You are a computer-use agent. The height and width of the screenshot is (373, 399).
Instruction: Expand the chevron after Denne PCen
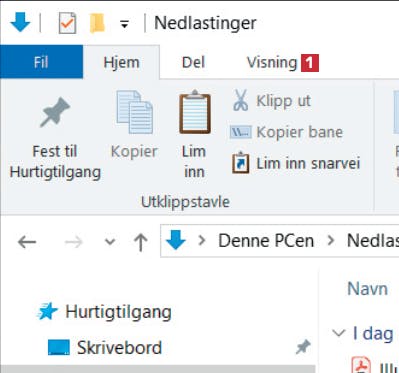point(330,240)
